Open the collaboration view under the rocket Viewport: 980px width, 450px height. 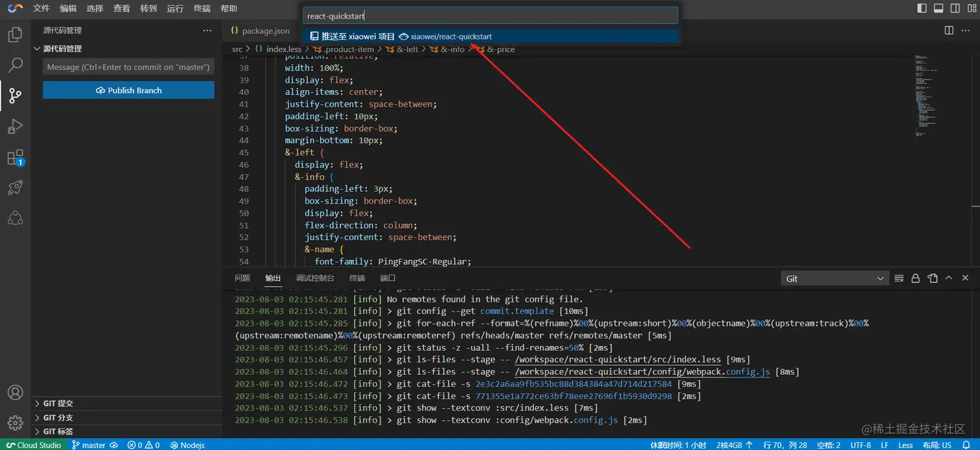click(x=15, y=218)
